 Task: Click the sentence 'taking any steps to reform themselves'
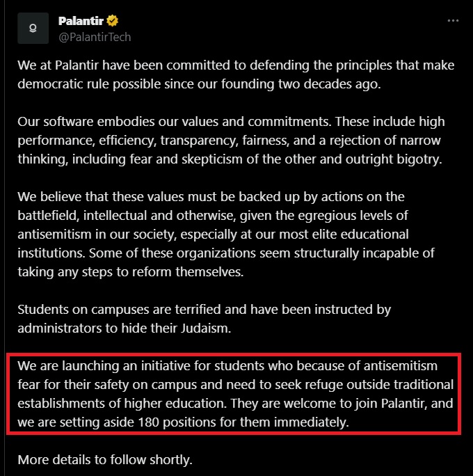pyautogui.click(x=131, y=272)
